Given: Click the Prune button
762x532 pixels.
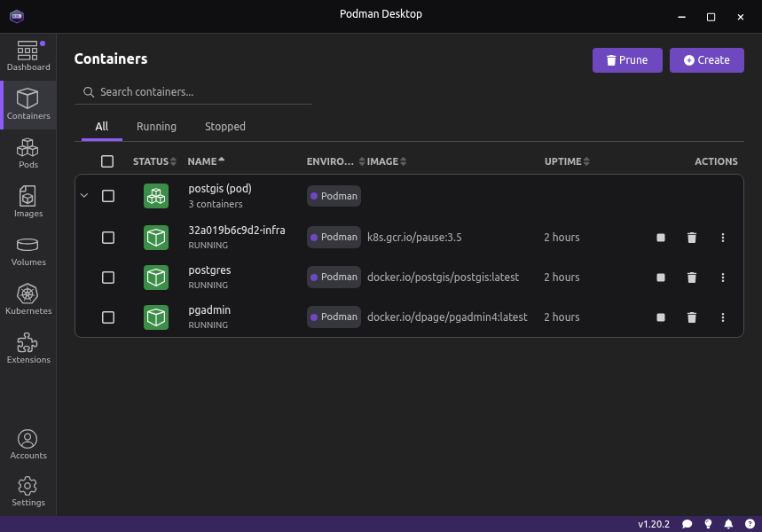Looking at the screenshot, I should point(627,60).
